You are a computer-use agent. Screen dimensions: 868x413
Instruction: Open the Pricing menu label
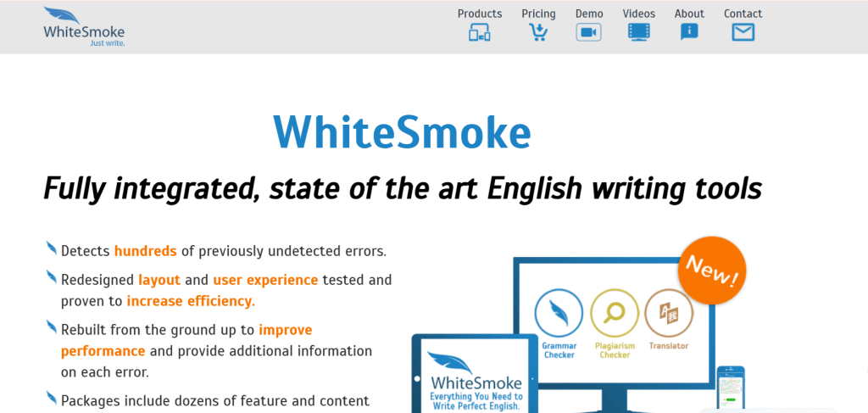538,14
